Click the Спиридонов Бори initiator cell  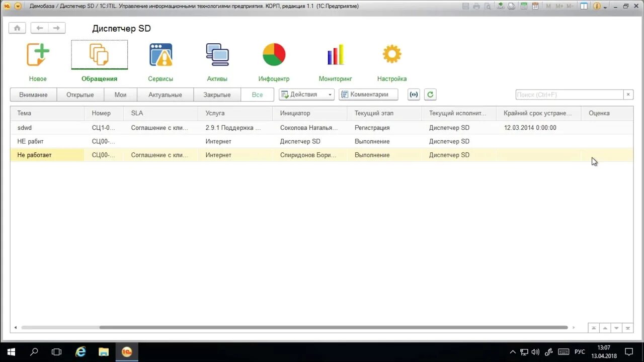[309, 155]
